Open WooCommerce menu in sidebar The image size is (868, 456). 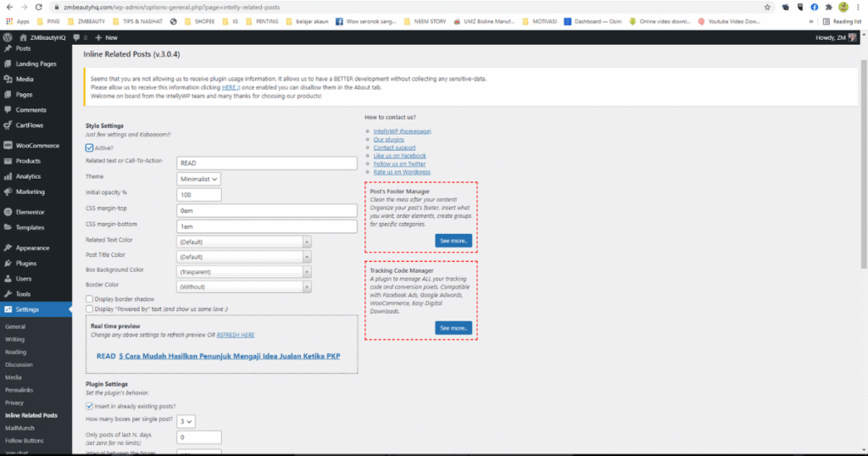coord(36,146)
